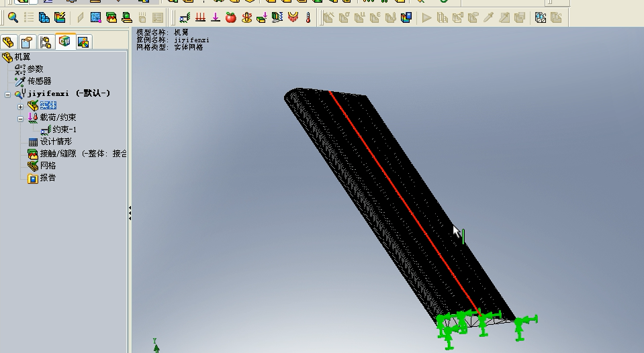The width and height of the screenshot is (644, 353).
Task: Run the analysis with the lightning cube icon
Action: (x=60, y=17)
